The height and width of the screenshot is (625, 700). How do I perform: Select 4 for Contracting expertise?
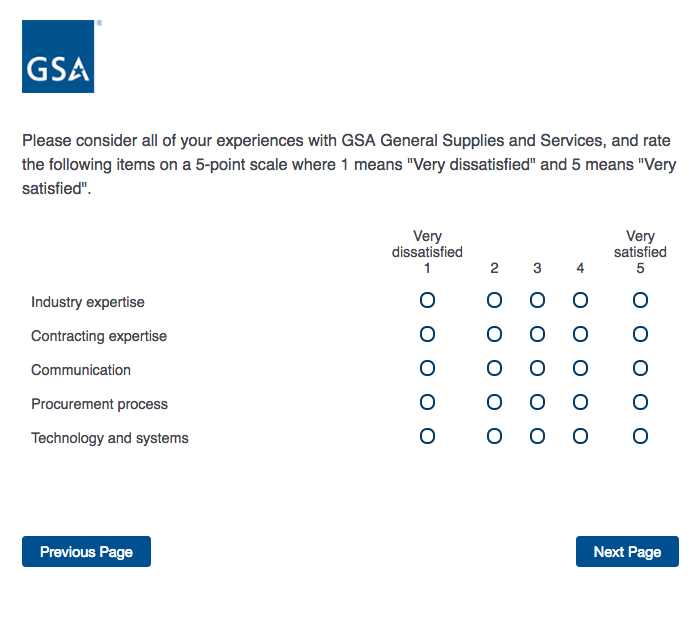coord(580,334)
